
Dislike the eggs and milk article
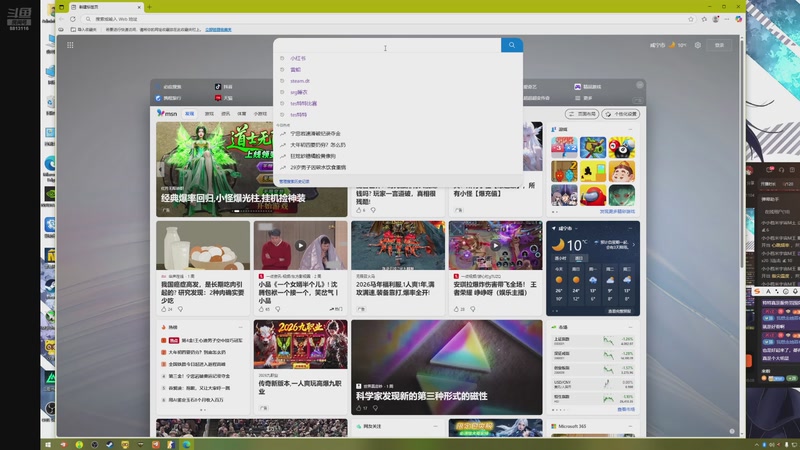[180, 309]
